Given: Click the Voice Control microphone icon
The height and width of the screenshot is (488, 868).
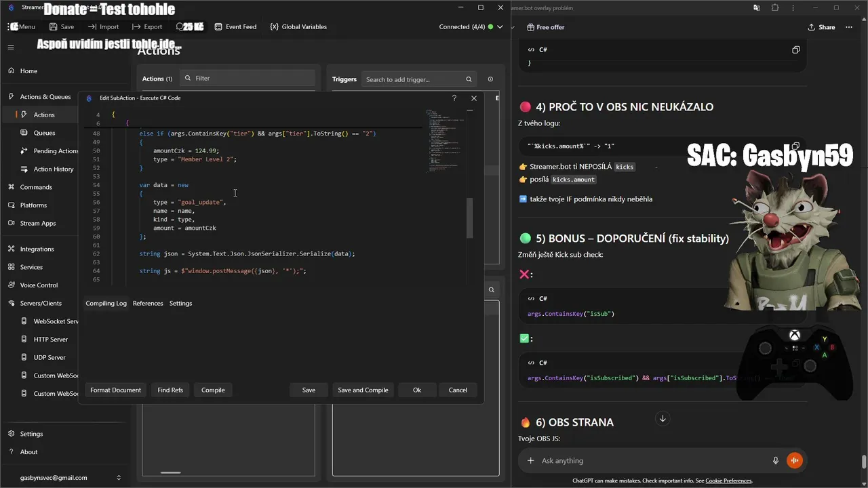Looking at the screenshot, I should click(12, 285).
